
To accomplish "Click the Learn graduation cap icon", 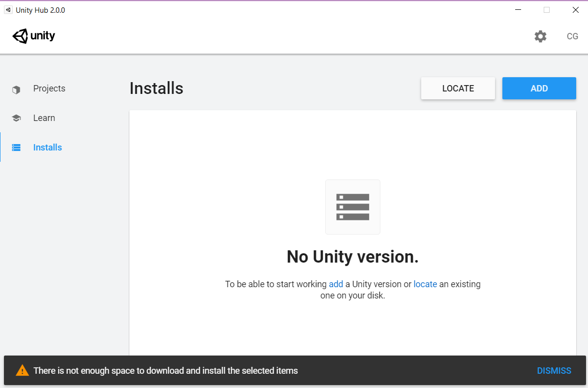I will (x=16, y=118).
